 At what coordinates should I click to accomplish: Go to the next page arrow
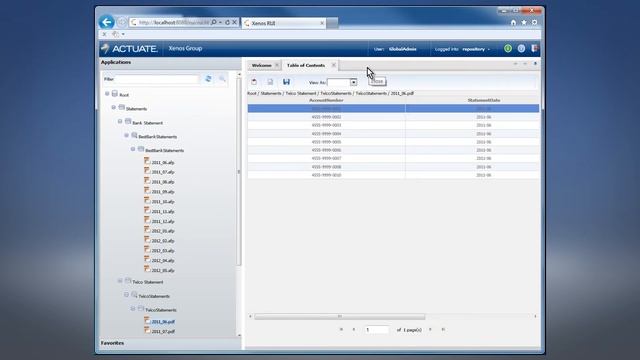(x=430, y=329)
